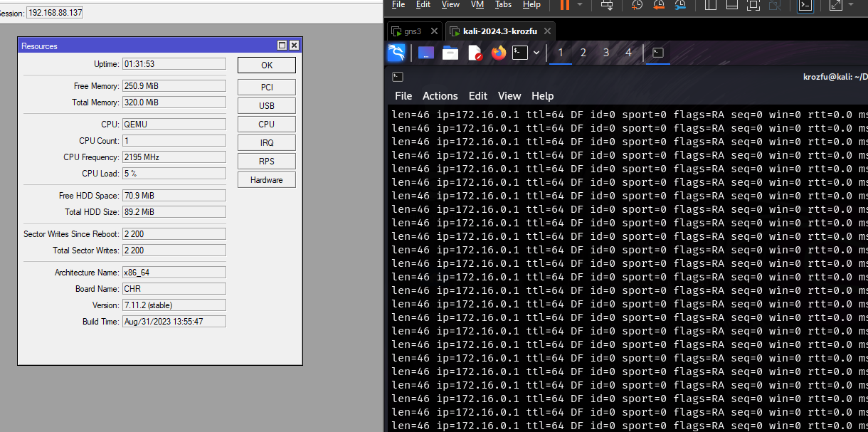Launch Firefox from the Kali panel

[x=498, y=53]
